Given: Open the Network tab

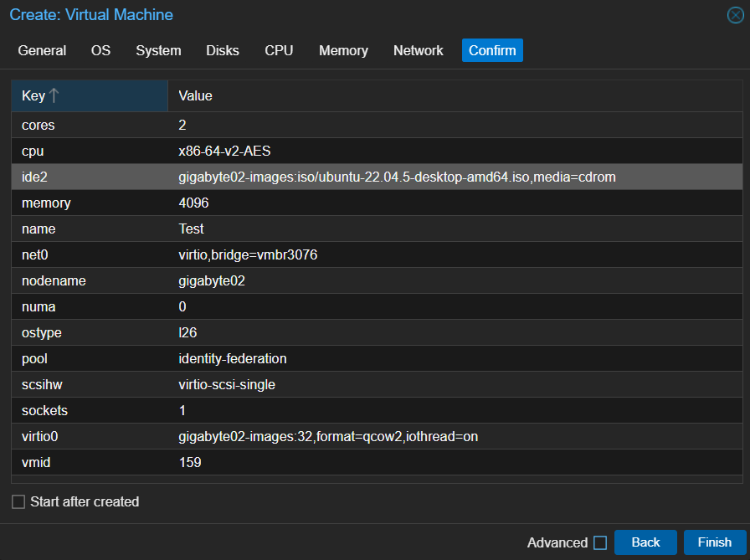Looking at the screenshot, I should tap(418, 50).
